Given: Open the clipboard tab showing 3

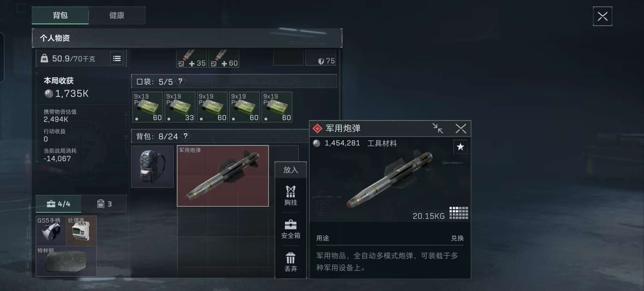Looking at the screenshot, I should click(104, 204).
